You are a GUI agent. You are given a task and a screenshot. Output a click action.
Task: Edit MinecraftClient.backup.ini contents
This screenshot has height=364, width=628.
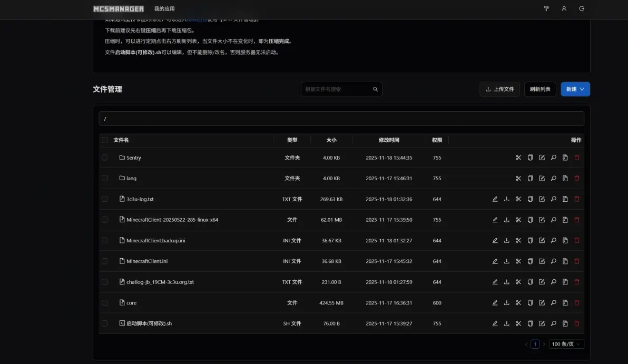495,241
